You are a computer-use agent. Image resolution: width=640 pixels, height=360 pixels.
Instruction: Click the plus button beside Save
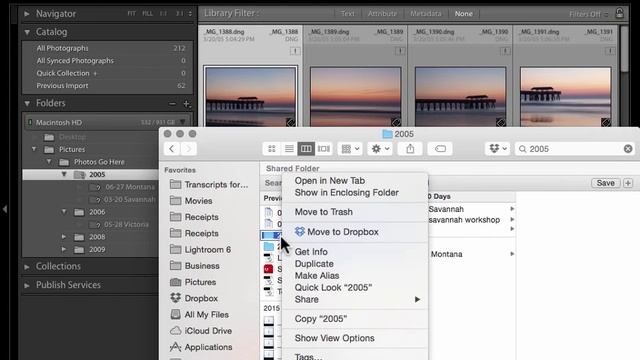click(628, 183)
